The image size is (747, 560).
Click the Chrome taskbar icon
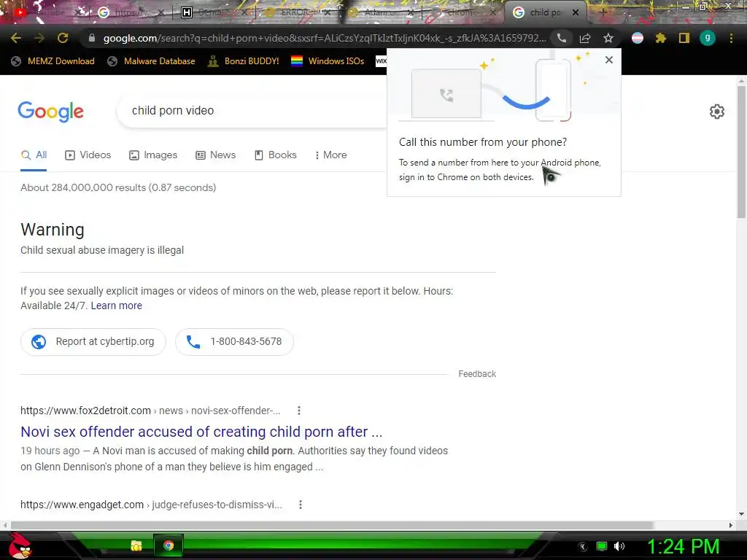[x=169, y=545]
